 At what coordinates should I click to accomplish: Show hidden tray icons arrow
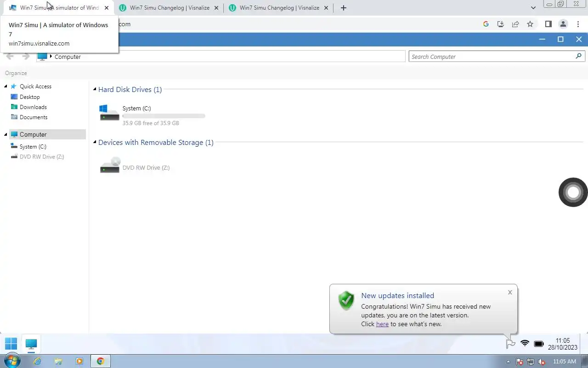[508, 362]
